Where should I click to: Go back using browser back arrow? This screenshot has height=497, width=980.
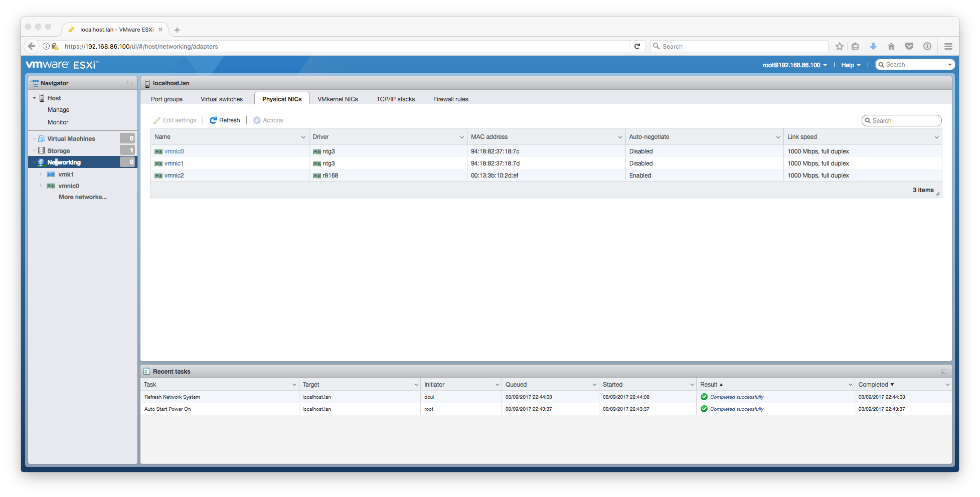click(x=32, y=46)
